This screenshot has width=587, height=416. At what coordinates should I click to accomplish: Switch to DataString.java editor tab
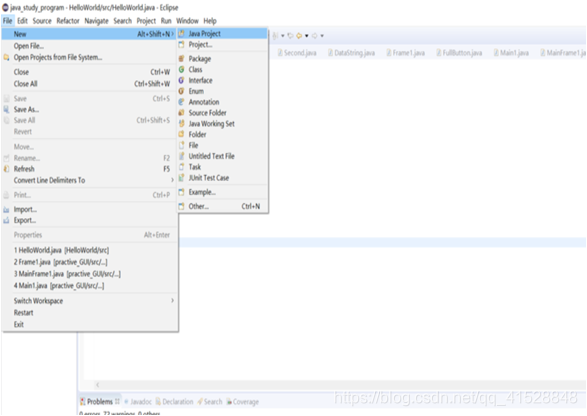click(x=351, y=53)
